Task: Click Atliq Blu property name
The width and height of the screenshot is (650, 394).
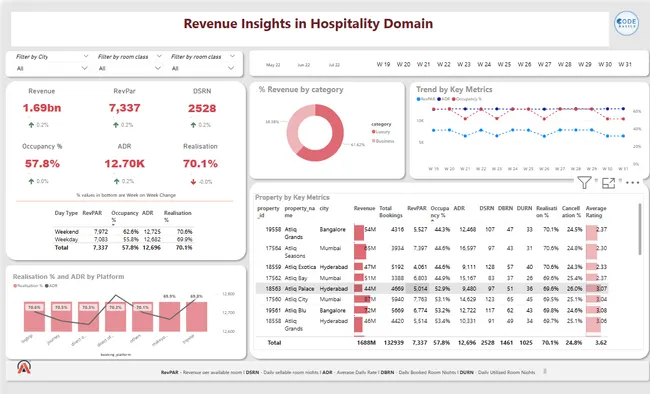Action: (x=295, y=310)
